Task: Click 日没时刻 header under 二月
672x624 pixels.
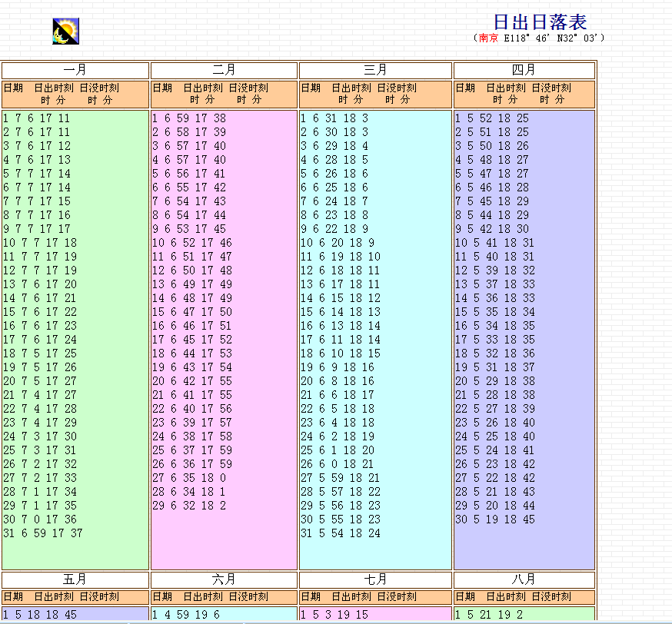Action: coord(248,88)
